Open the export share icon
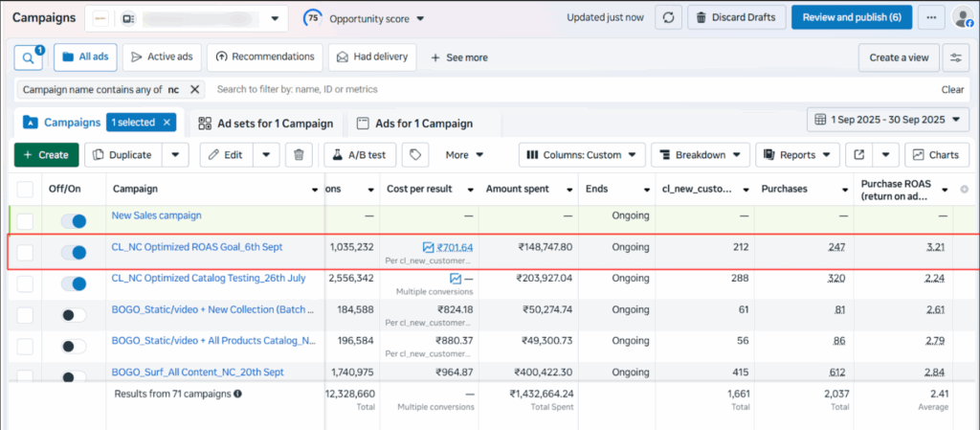This screenshot has width=980, height=430. [859, 154]
